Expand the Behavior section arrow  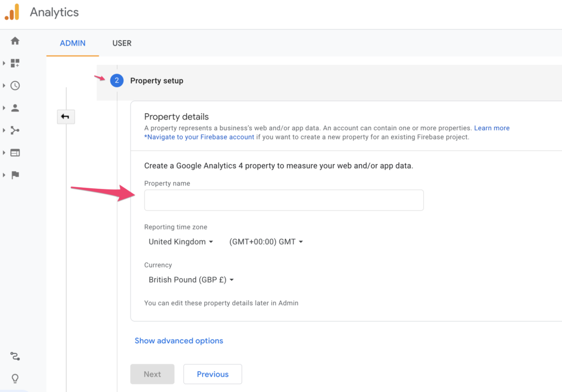[x=4, y=153]
